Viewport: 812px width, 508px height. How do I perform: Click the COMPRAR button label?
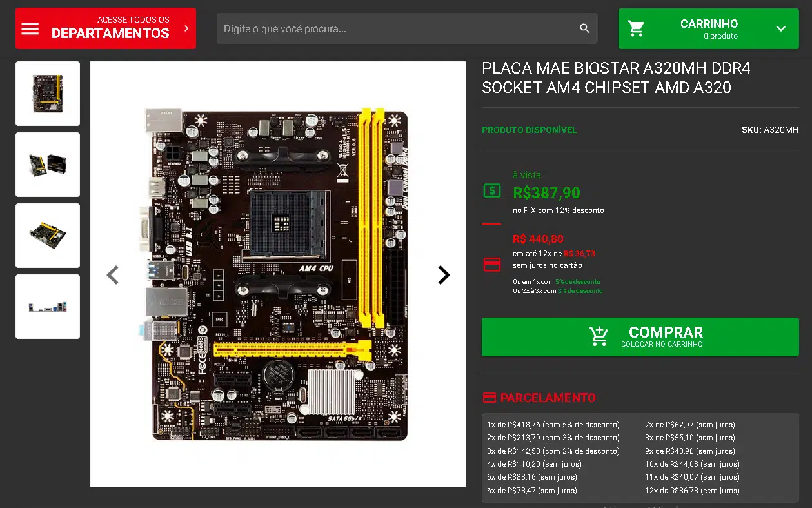click(666, 332)
